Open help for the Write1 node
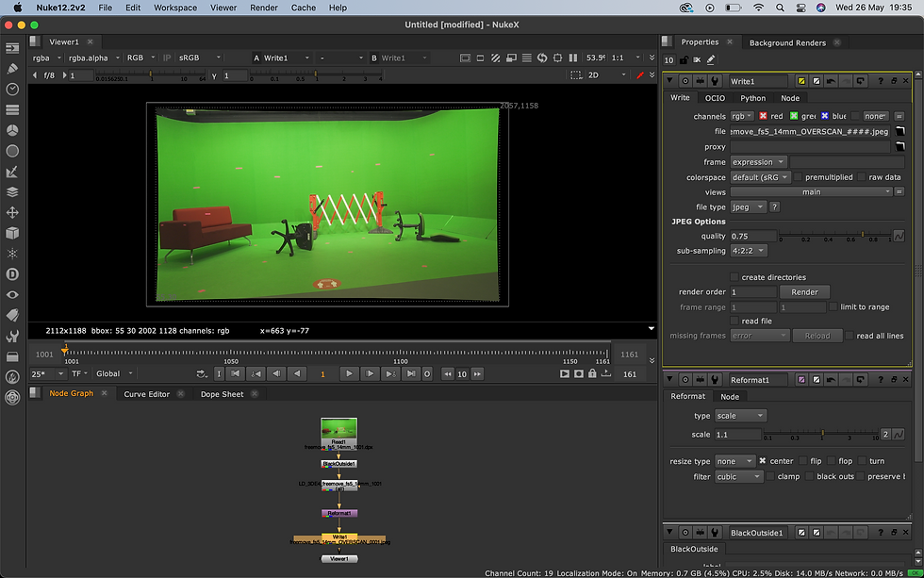 (x=881, y=81)
